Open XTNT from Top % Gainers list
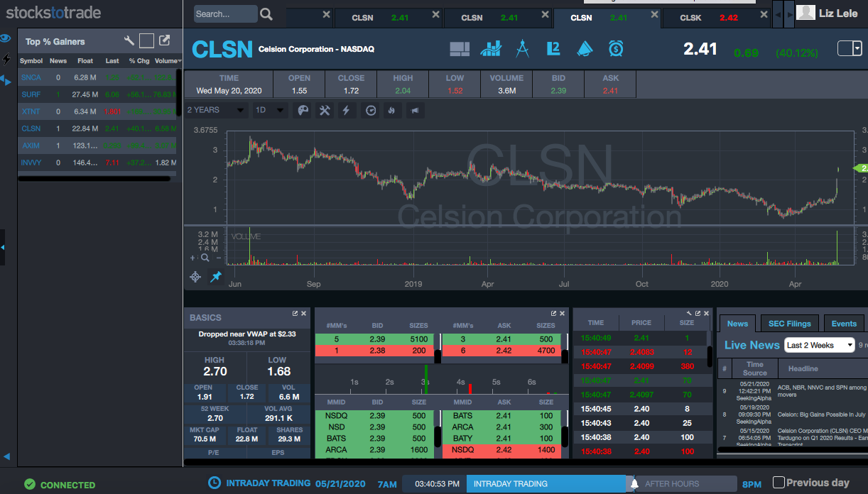This screenshot has width=868, height=494. (x=31, y=111)
